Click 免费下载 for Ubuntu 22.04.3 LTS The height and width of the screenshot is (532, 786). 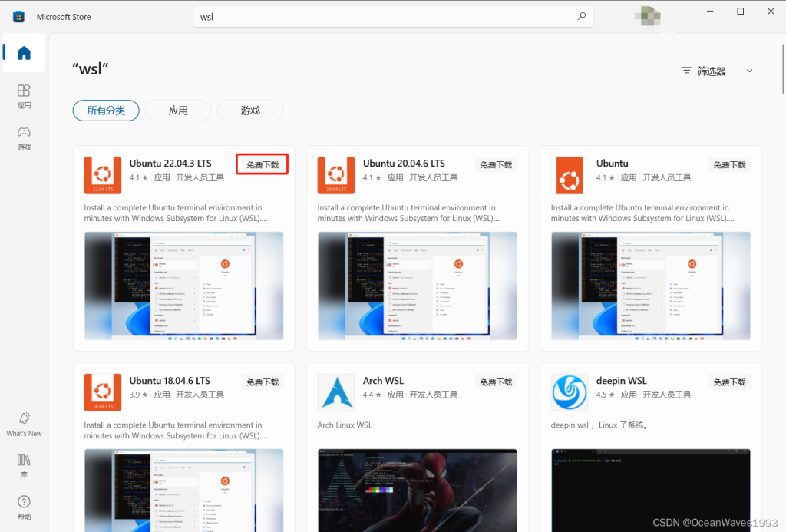tap(263, 164)
